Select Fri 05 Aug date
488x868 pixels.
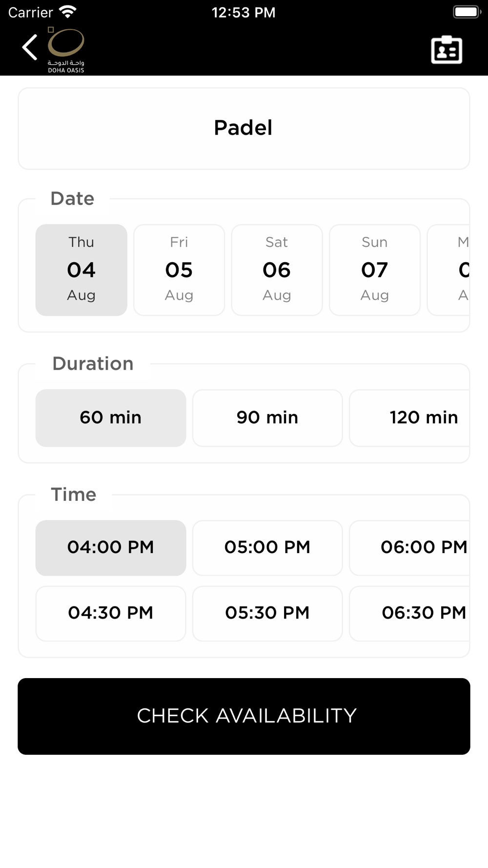(x=179, y=270)
